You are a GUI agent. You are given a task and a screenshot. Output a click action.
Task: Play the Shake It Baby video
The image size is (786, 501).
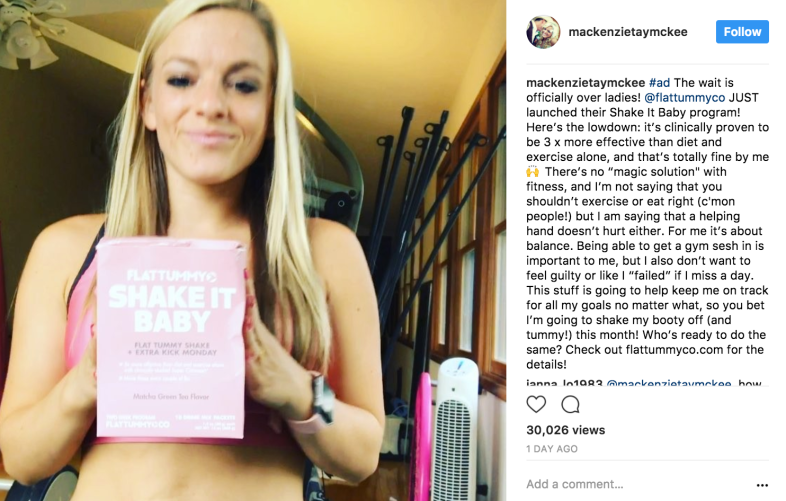coord(253,250)
